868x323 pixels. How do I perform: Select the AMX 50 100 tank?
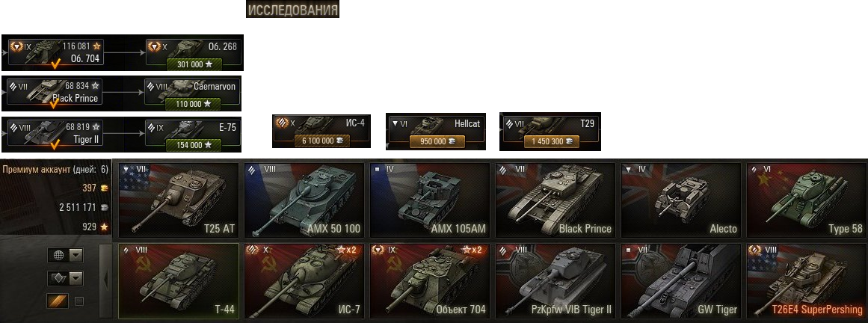(304, 200)
